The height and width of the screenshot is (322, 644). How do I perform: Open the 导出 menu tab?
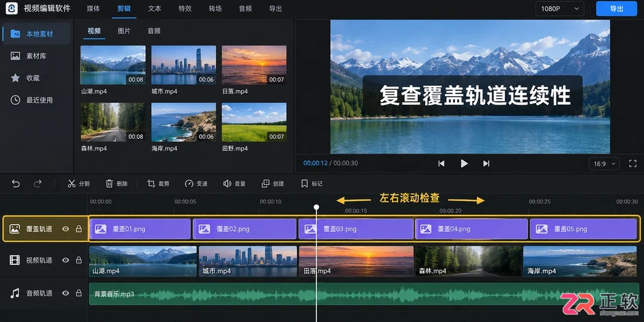pyautogui.click(x=275, y=8)
